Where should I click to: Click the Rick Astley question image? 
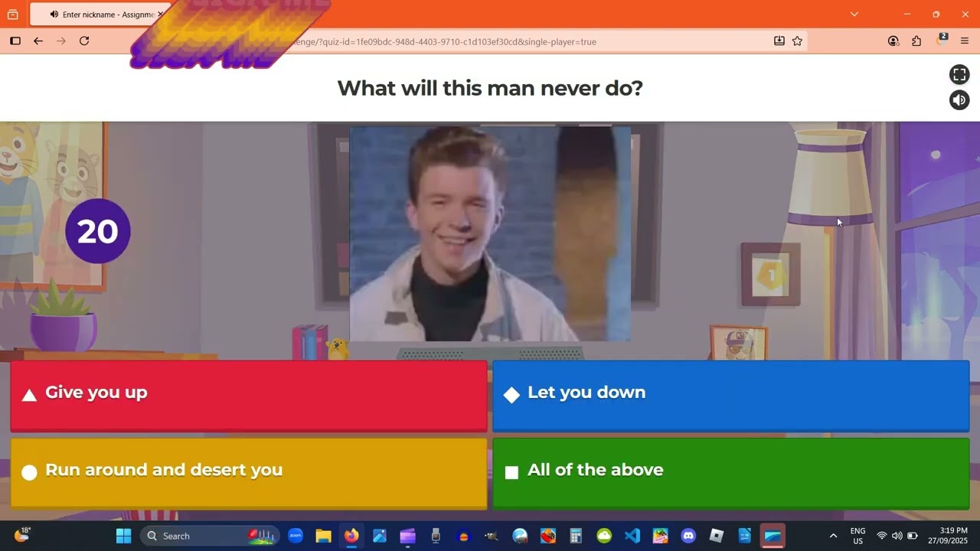click(x=490, y=233)
